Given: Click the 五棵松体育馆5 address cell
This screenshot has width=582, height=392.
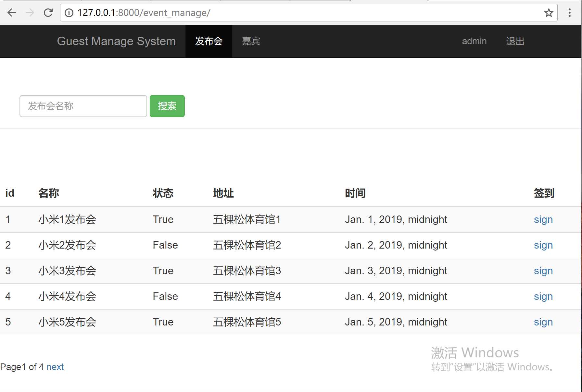Looking at the screenshot, I should click(247, 322).
